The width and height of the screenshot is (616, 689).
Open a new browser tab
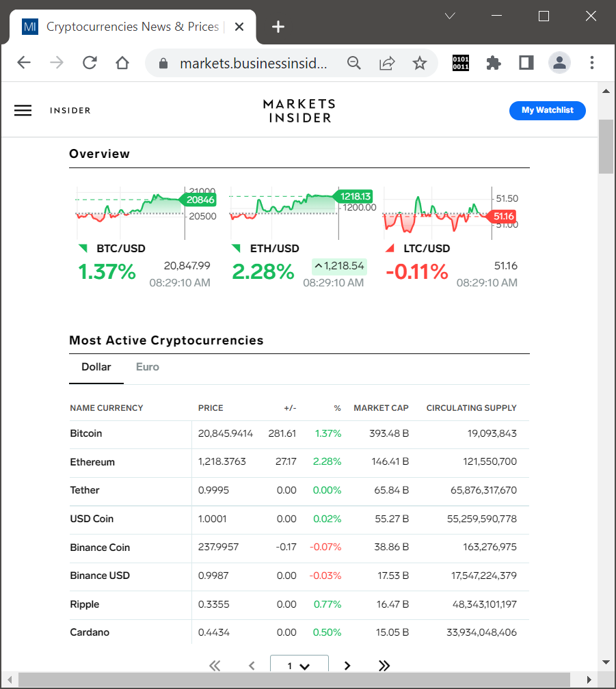(x=278, y=27)
